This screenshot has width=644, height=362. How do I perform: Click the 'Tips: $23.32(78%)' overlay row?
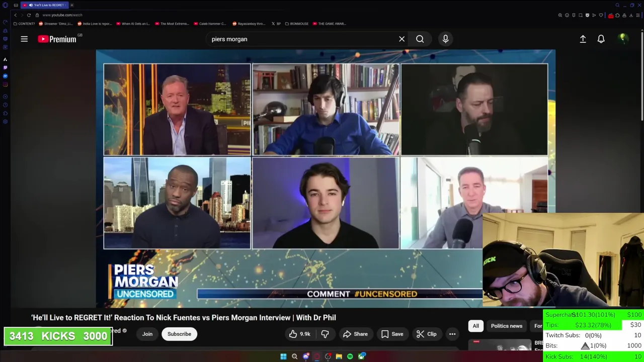(x=594, y=325)
